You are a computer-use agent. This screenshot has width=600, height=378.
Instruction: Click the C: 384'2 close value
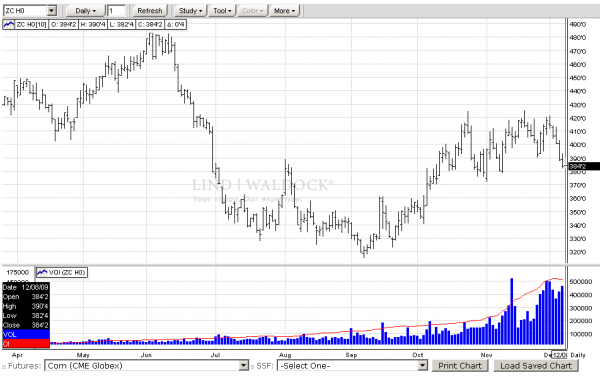click(x=150, y=25)
